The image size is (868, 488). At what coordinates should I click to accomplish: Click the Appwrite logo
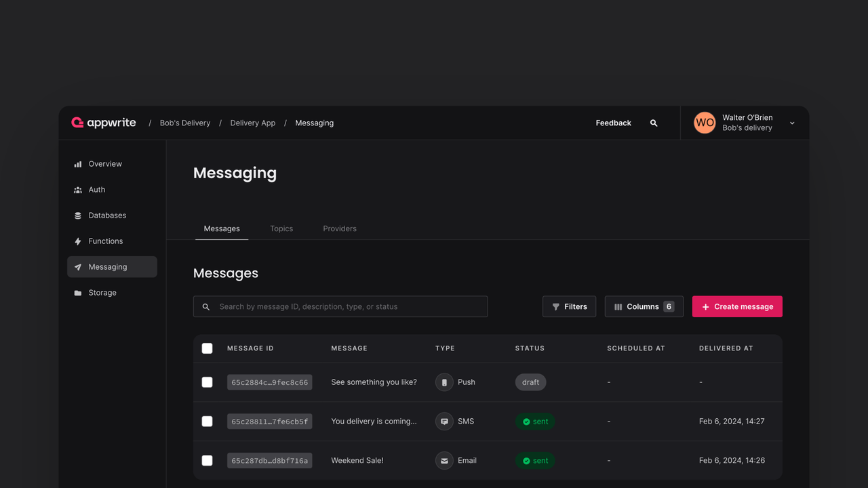pyautogui.click(x=104, y=123)
